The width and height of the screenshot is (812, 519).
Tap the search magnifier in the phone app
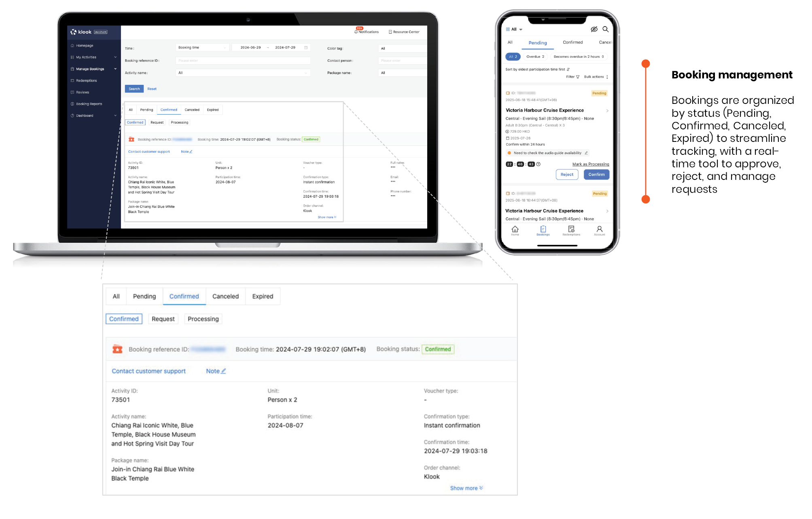click(605, 29)
